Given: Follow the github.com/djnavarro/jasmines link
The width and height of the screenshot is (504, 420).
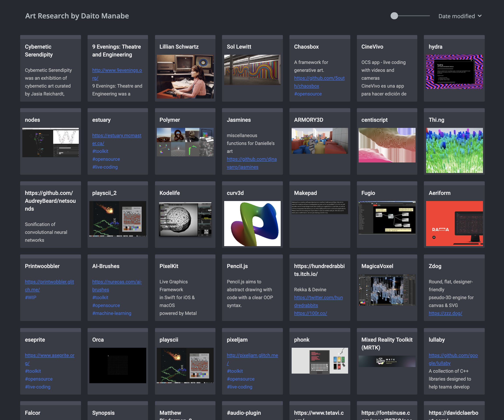Looking at the screenshot, I should (252, 163).
